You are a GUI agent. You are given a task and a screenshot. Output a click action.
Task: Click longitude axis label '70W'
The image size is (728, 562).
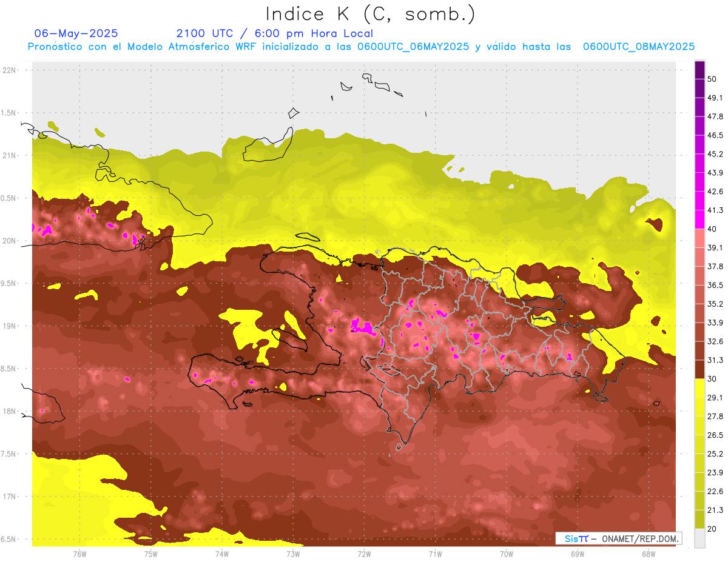point(507,554)
